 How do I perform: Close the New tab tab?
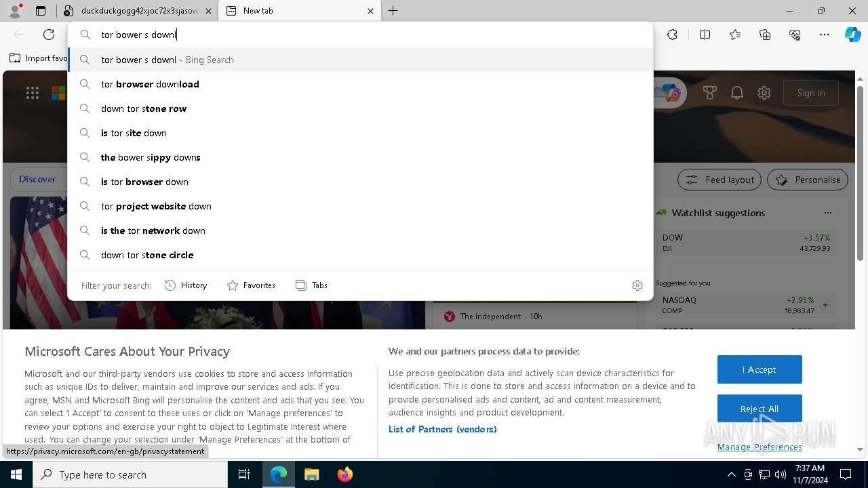click(x=370, y=11)
